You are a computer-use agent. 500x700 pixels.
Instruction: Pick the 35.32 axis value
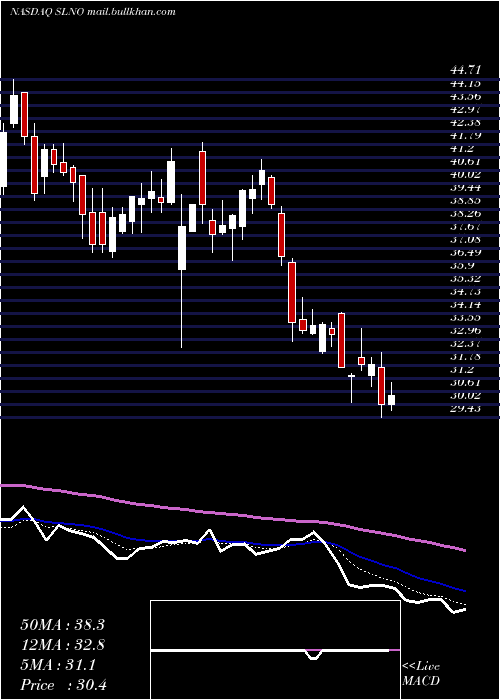click(465, 279)
